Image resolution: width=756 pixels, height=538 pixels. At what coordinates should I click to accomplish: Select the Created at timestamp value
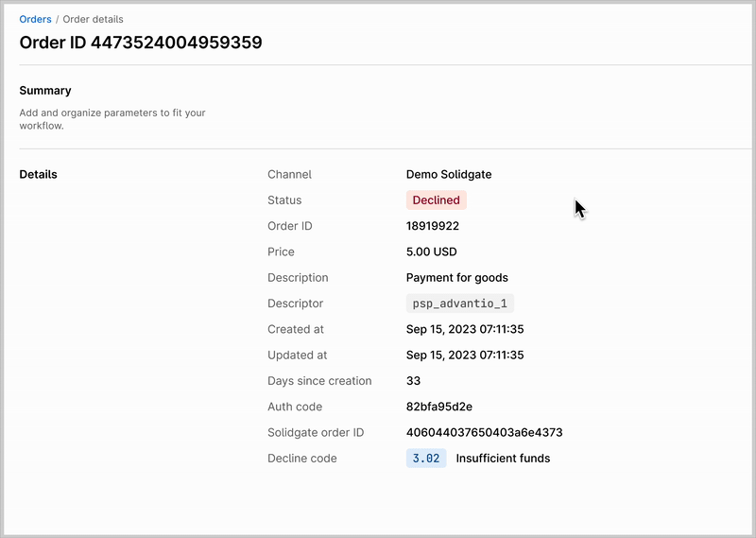[465, 329]
